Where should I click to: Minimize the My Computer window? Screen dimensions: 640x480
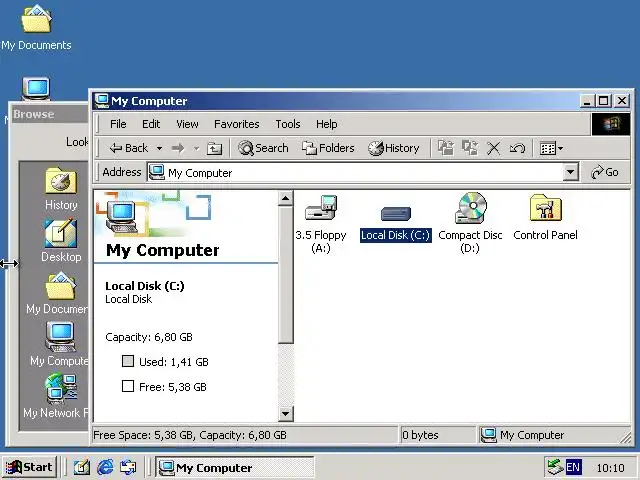tap(587, 100)
